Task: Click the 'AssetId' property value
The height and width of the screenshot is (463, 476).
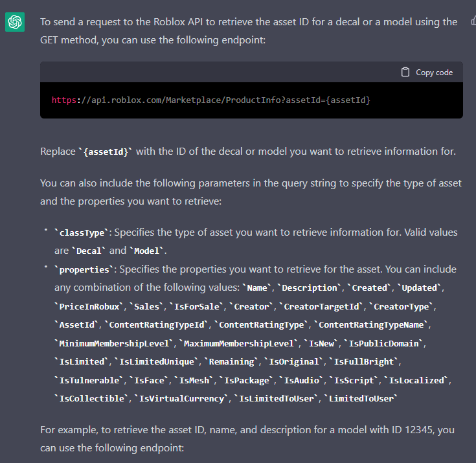Action: 77,325
